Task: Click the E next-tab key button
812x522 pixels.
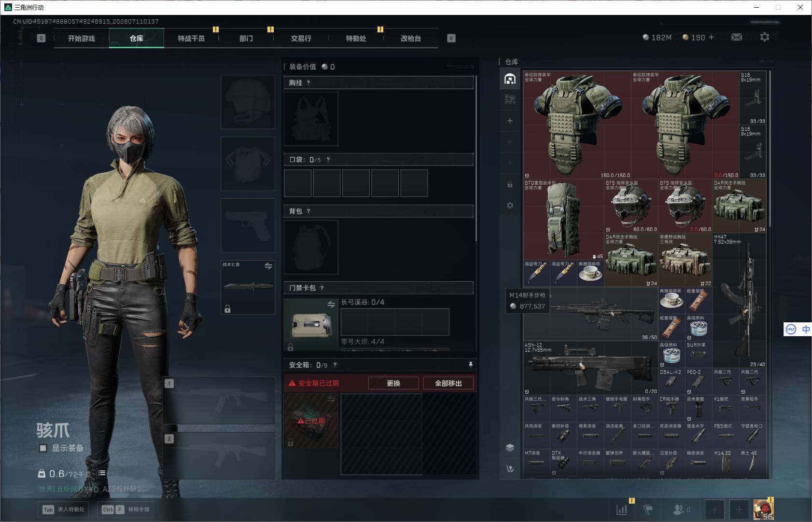Action: (x=451, y=38)
